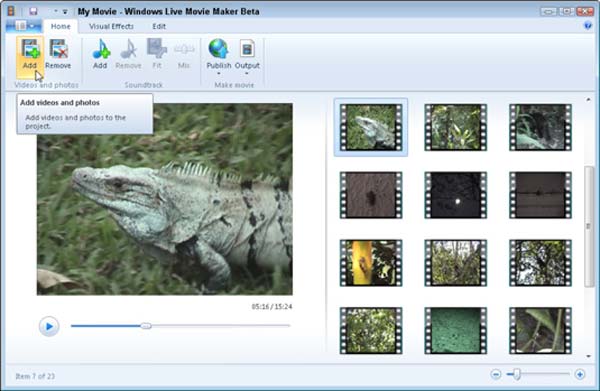The image size is (600, 391).
Task: Click the Output movie icon
Action: (247, 49)
